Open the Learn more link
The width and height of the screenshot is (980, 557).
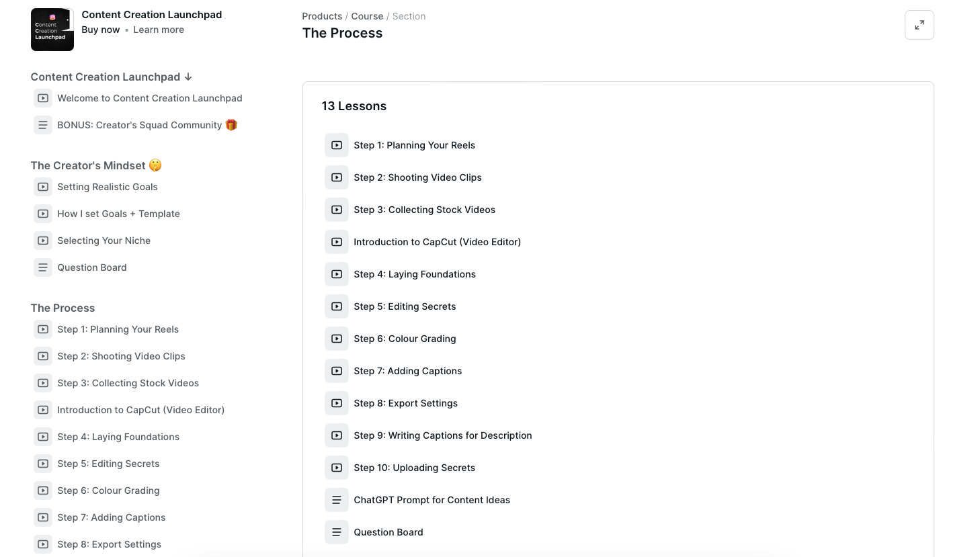(159, 30)
